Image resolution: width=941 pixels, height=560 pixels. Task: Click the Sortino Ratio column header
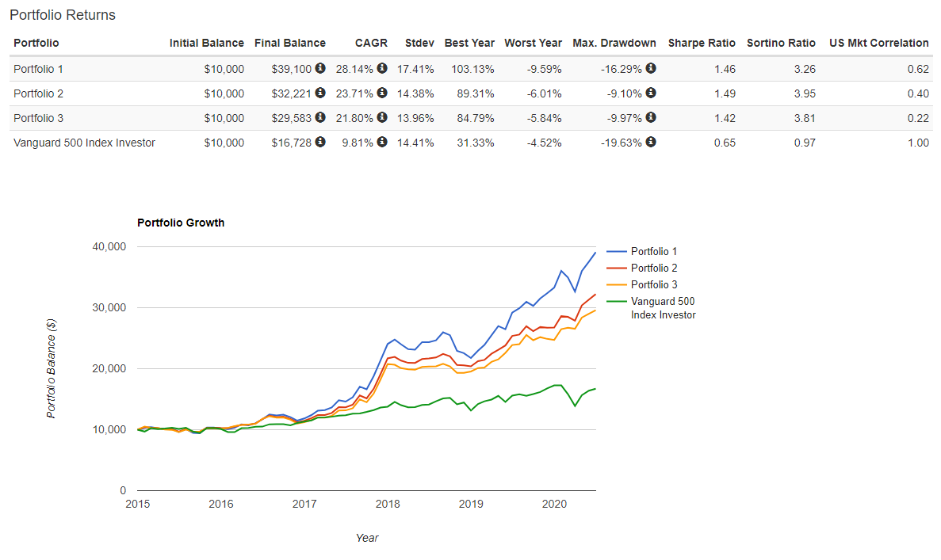click(x=781, y=43)
